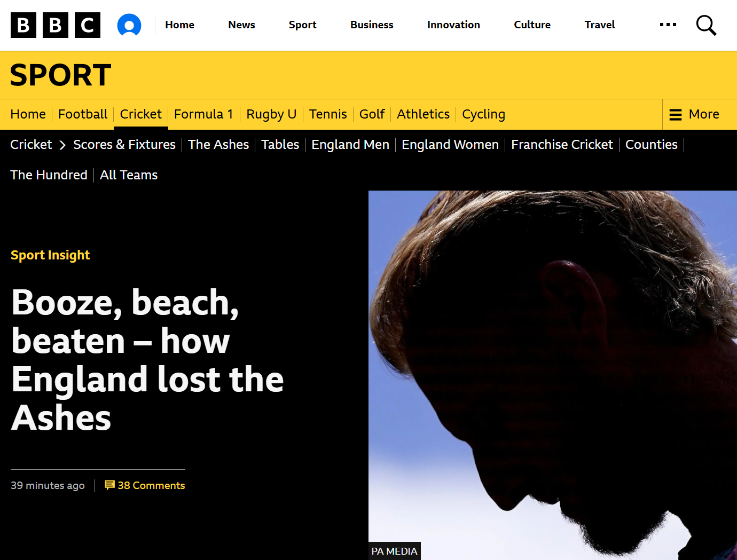Open the Counties link
Screen dimensions: 737x560
(652, 145)
